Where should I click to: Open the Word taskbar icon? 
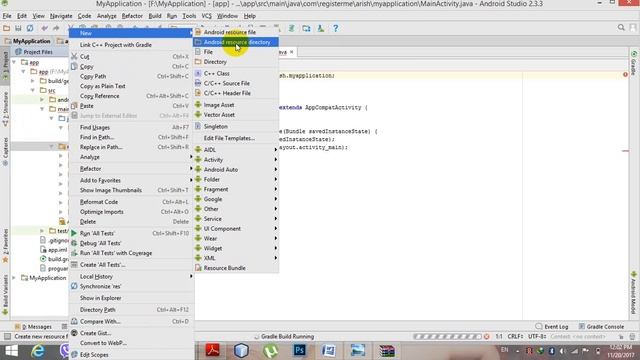(x=329, y=351)
